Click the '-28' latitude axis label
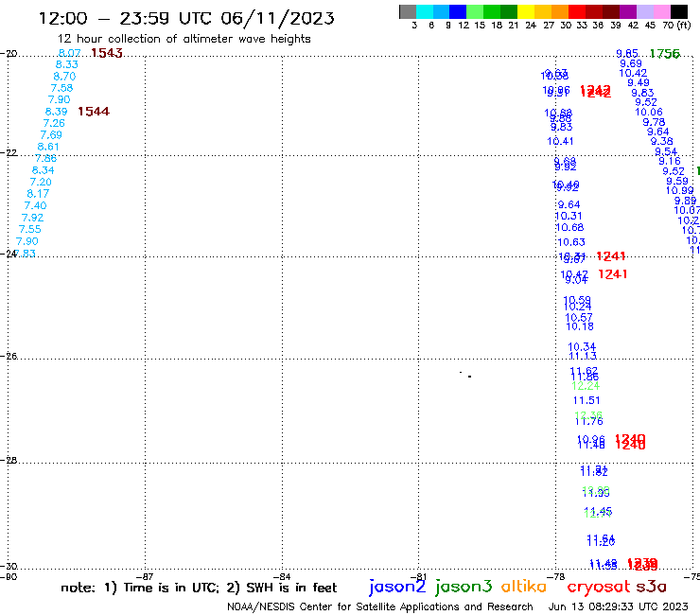The width and height of the screenshot is (700, 615). 9,460
